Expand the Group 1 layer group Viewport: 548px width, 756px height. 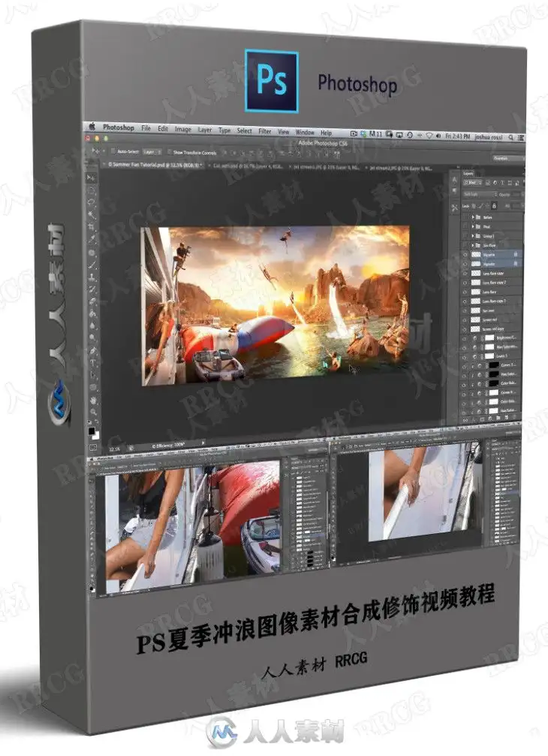(473, 236)
